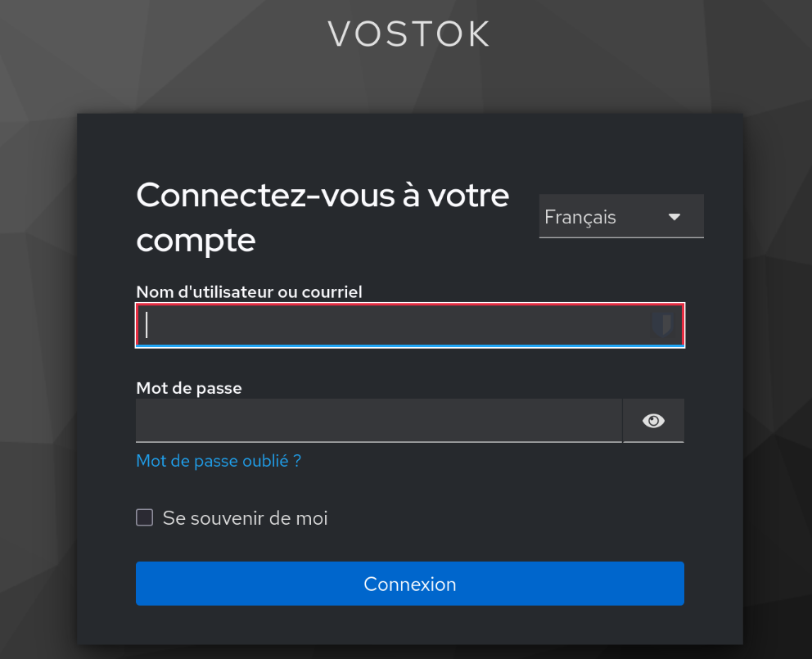Screen dimensions: 812x659
Task: Click the caret arrow beside Français
Action: point(674,217)
